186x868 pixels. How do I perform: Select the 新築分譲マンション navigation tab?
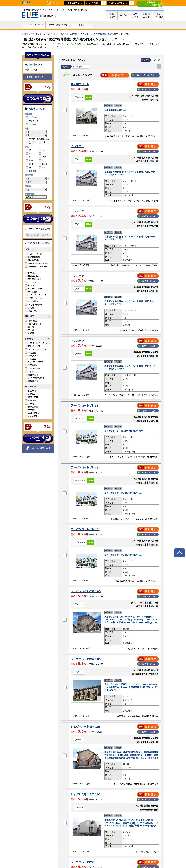147,15
